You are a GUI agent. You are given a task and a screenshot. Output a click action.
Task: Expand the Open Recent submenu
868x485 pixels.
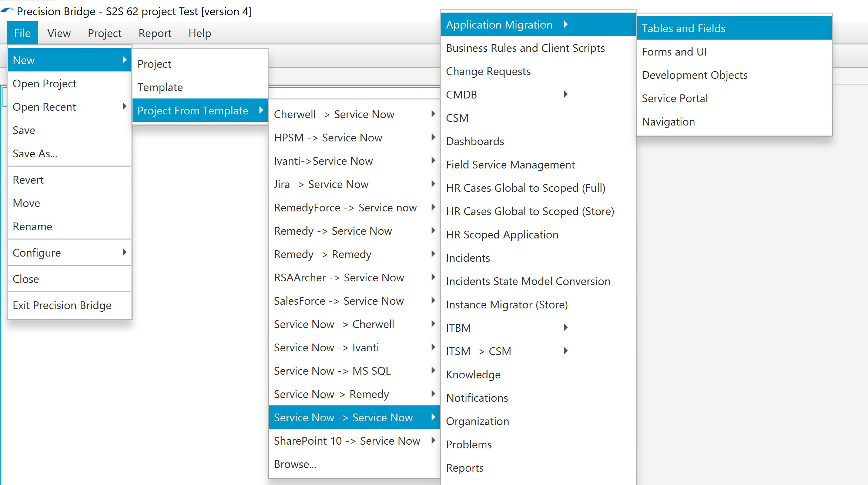70,107
